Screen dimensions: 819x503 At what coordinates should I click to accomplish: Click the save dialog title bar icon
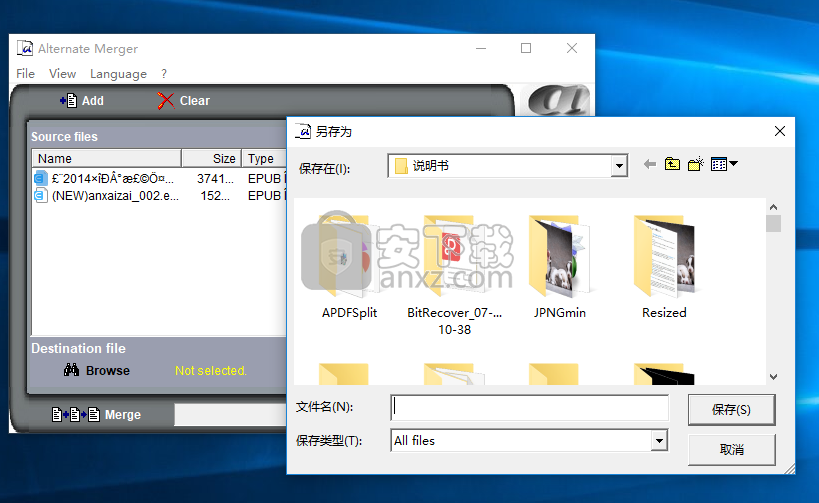tap(303, 131)
